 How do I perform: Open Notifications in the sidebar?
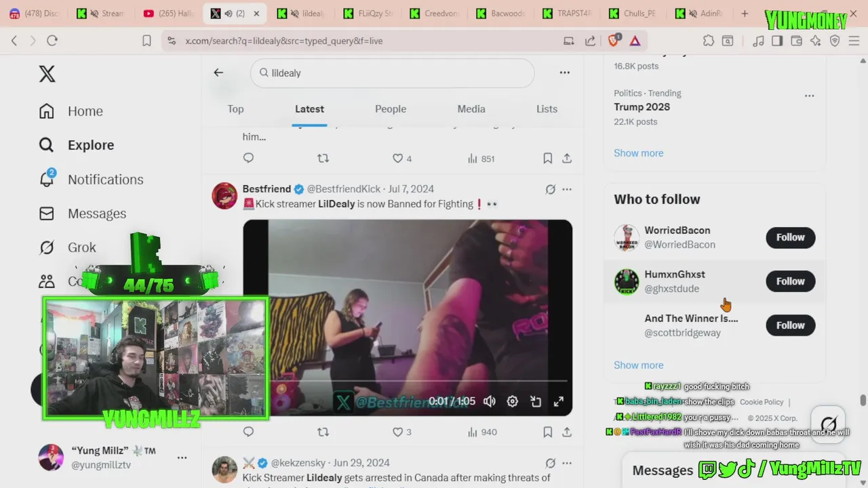coord(91,180)
